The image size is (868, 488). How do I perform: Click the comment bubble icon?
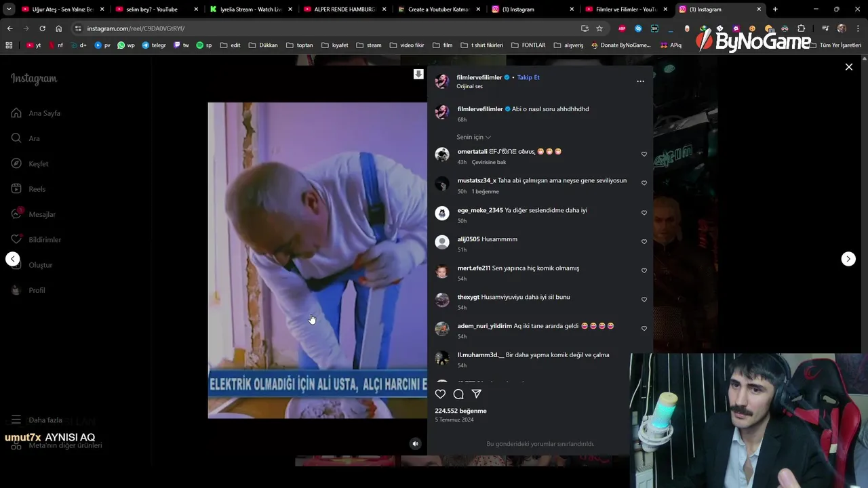point(458,394)
